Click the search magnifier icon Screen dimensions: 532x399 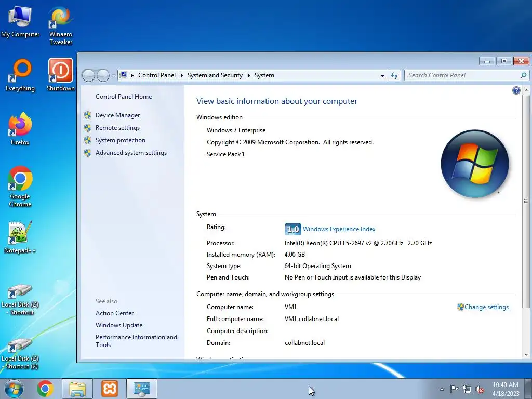pos(523,75)
